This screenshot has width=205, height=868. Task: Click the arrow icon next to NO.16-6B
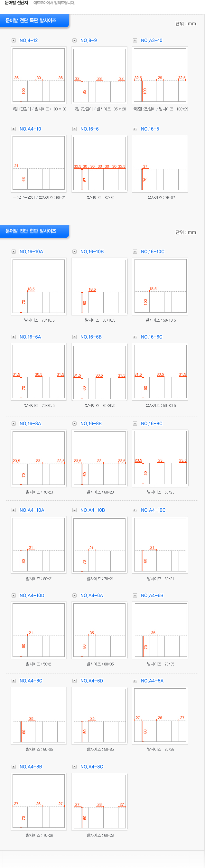tap(74, 337)
